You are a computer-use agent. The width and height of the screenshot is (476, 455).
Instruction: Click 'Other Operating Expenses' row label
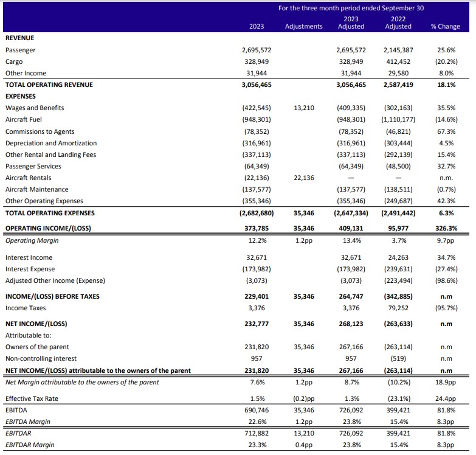(44, 201)
